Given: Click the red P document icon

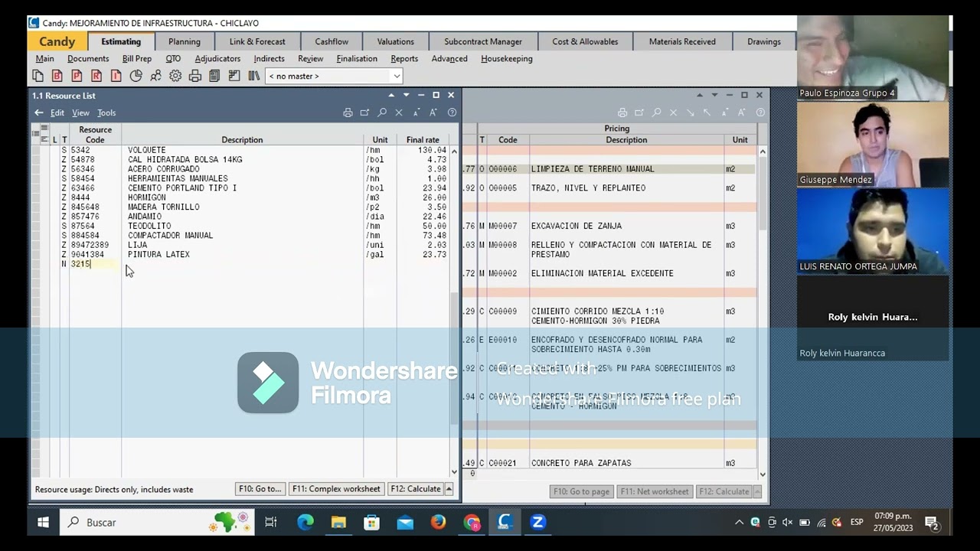Looking at the screenshot, I should 77,76.
